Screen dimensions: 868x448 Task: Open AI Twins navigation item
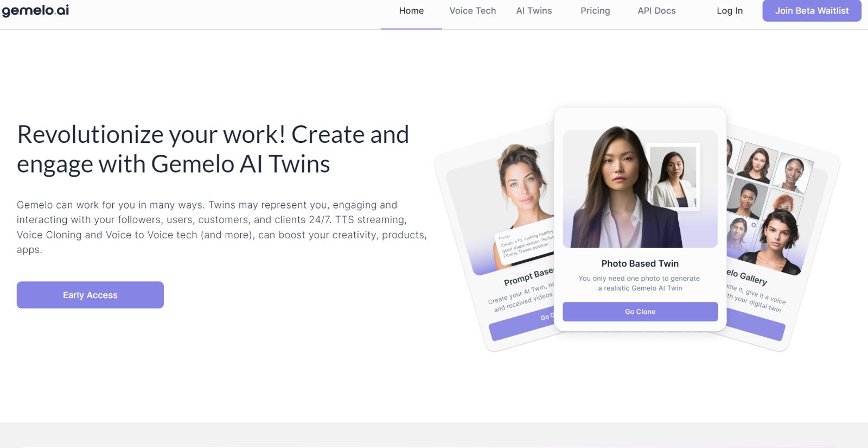pyautogui.click(x=534, y=11)
